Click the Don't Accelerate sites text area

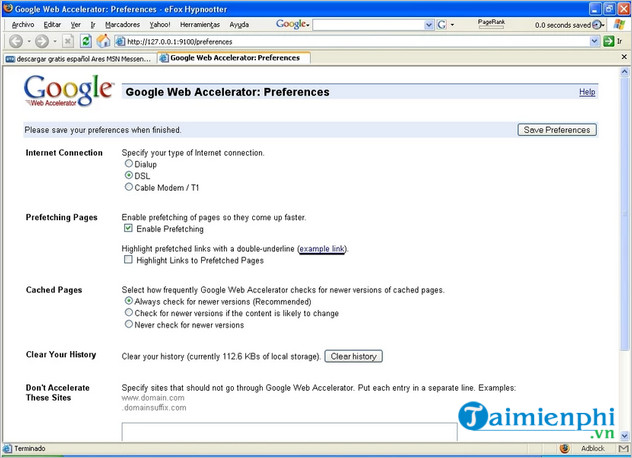tap(289, 432)
